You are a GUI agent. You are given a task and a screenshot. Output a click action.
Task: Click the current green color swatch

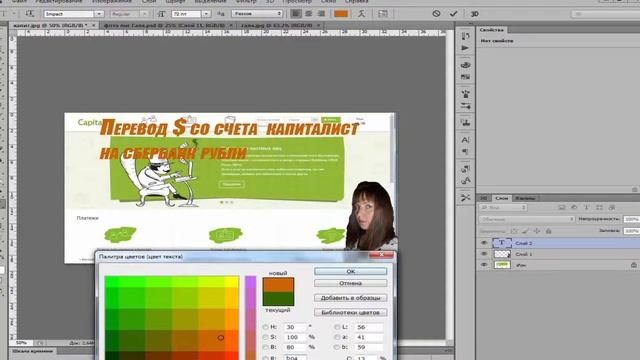coord(278,299)
